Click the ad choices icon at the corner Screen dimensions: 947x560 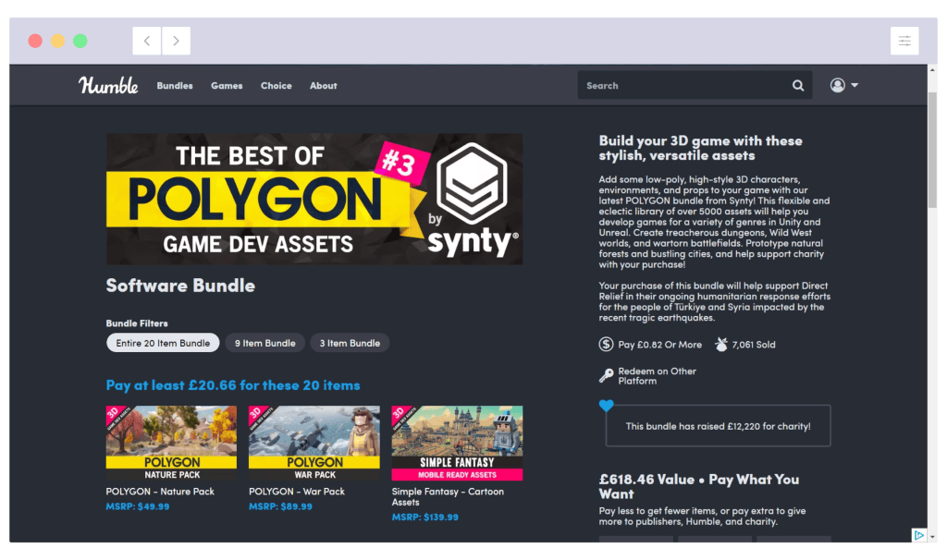tap(918, 535)
